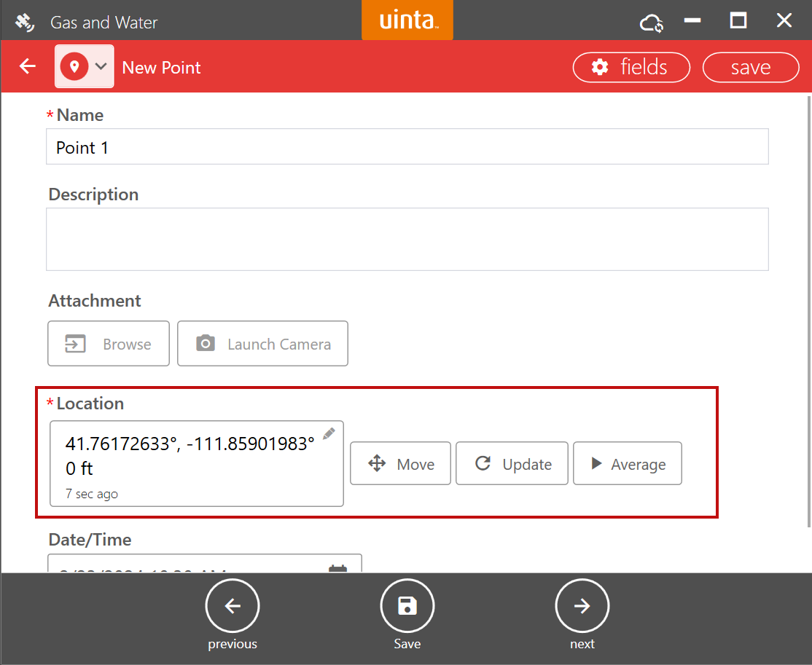Click the cloud sync icon

[651, 23]
